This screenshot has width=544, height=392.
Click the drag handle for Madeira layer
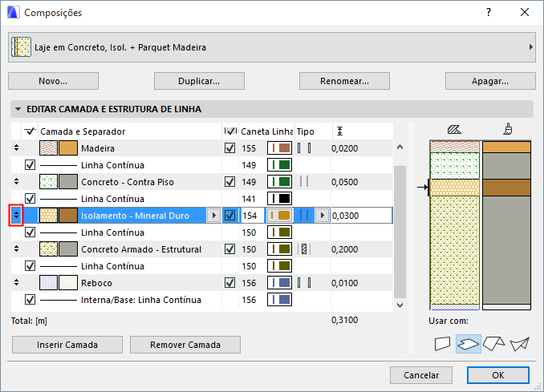(16, 148)
